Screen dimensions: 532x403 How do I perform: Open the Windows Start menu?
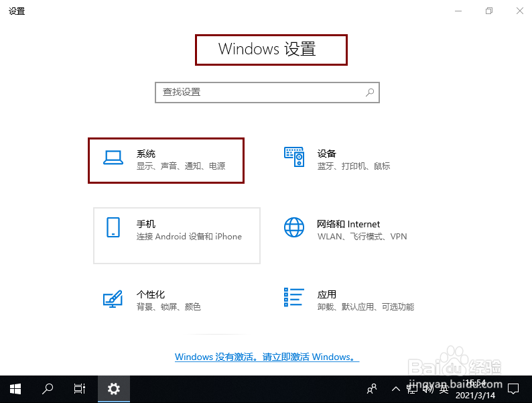(15, 389)
